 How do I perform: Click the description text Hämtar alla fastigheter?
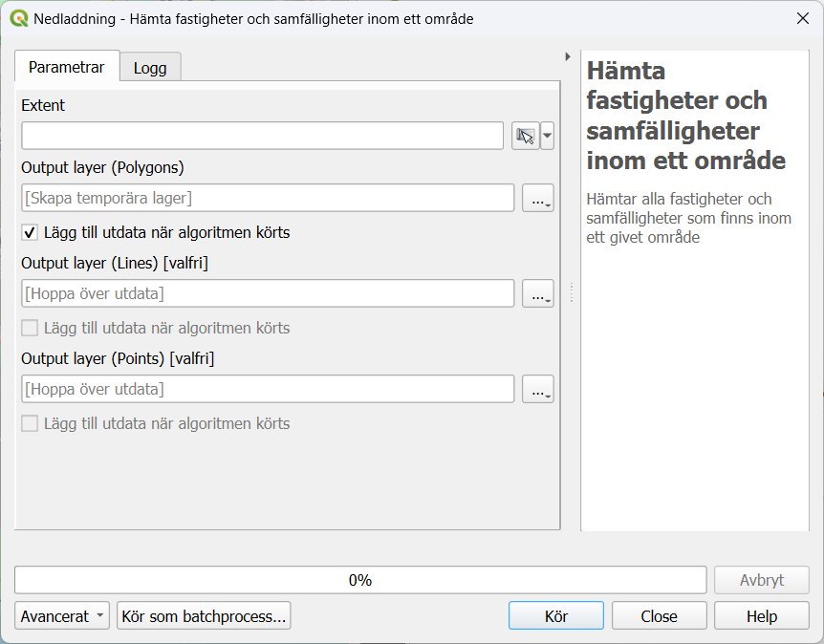point(688,218)
